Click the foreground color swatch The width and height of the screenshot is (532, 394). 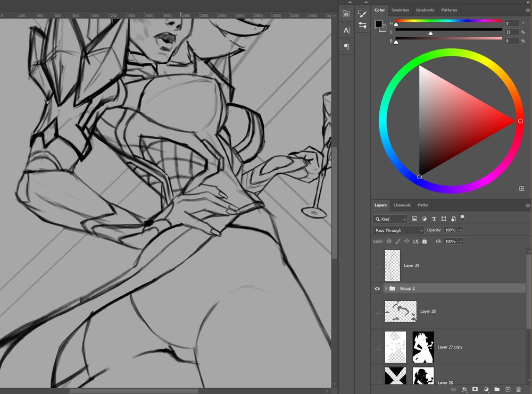coord(379,24)
